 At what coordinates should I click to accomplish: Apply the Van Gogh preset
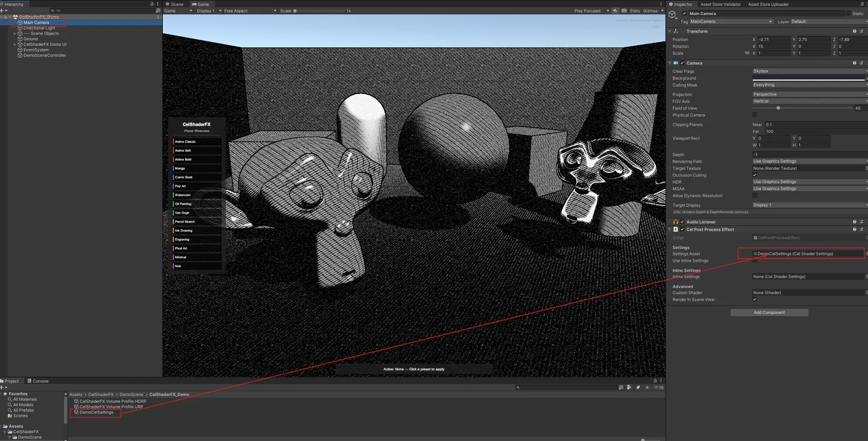(197, 213)
